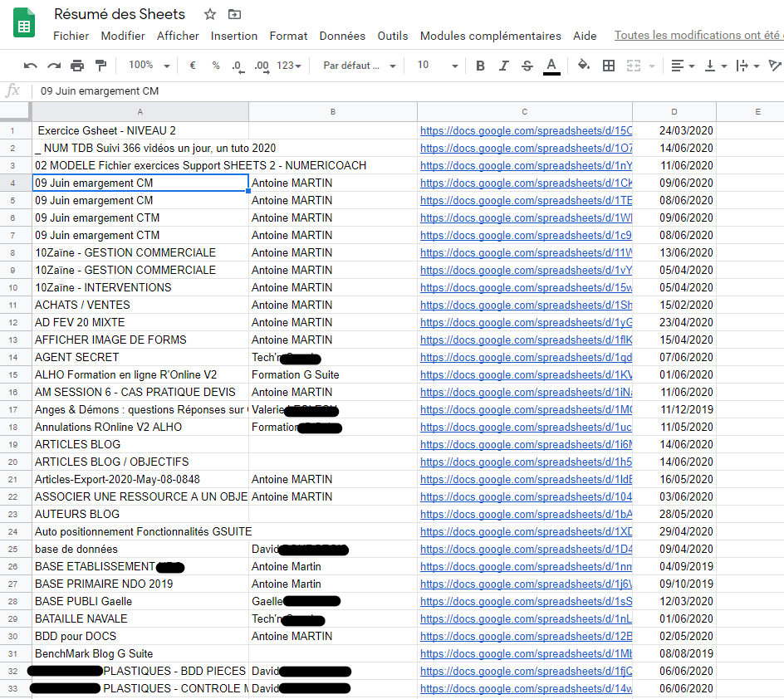Screen dimensions: 784x699
Task: Click the merge cells icon
Action: pyautogui.click(x=634, y=66)
